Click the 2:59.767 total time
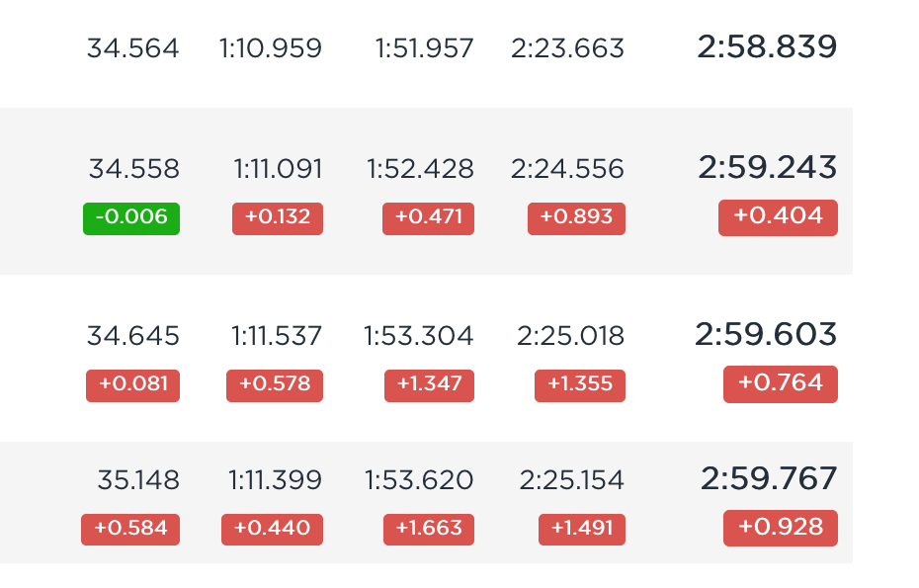The height and width of the screenshot is (588, 919). pyautogui.click(x=769, y=478)
